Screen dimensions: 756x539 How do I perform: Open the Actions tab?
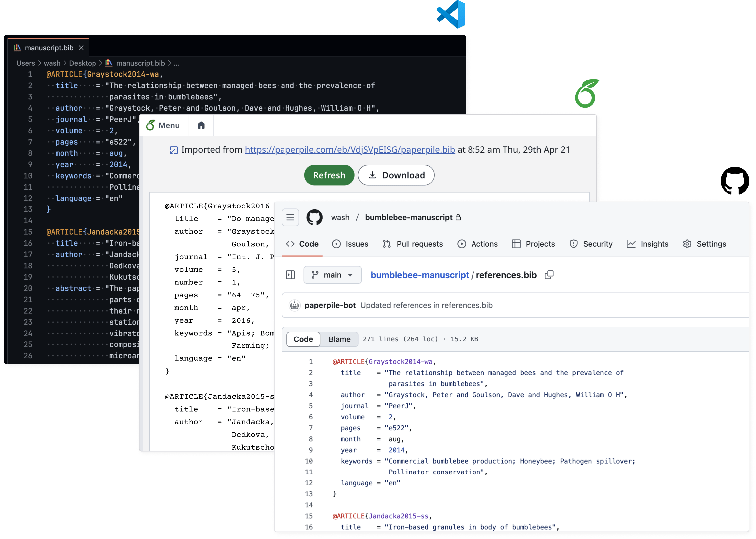(x=477, y=244)
